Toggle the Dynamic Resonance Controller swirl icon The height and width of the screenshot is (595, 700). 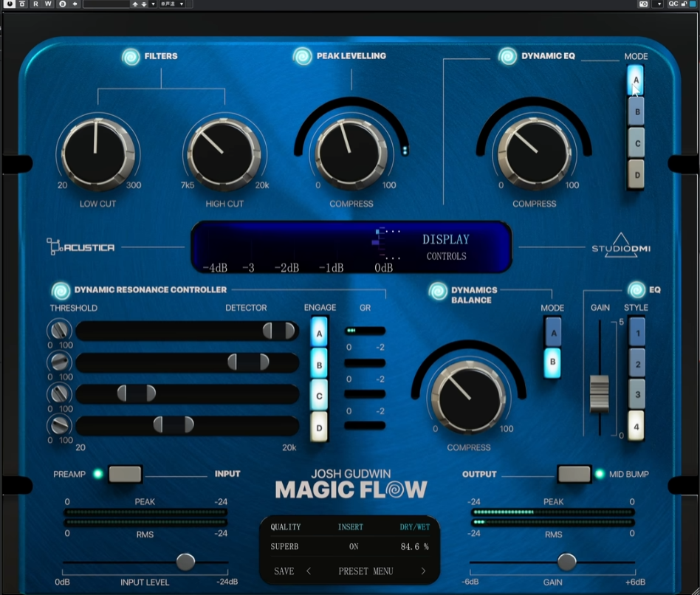point(61,291)
